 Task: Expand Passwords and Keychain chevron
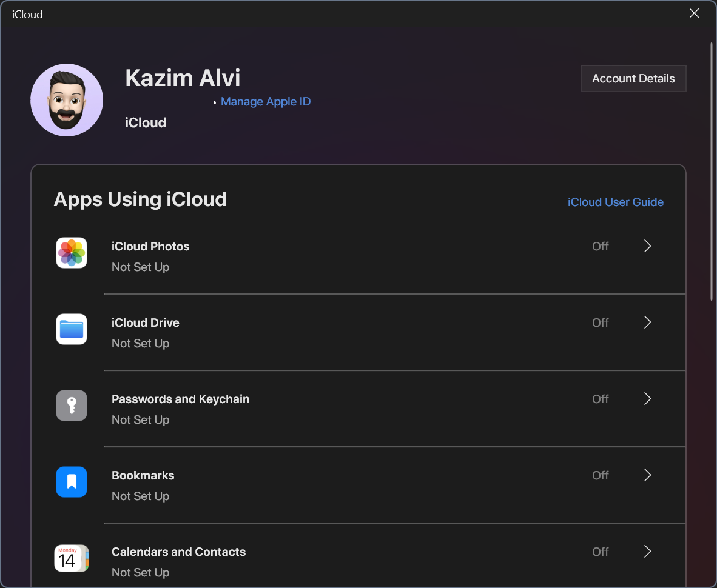point(647,398)
